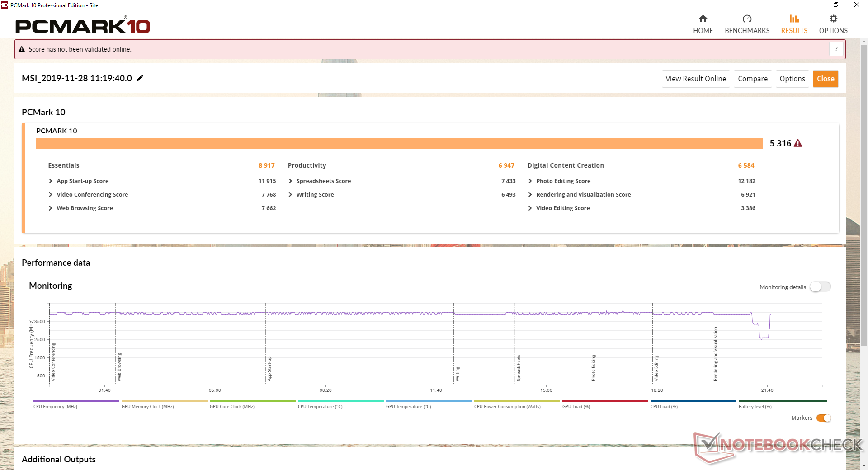Turn off the Markers toggle
868x470 pixels.
tap(824, 418)
